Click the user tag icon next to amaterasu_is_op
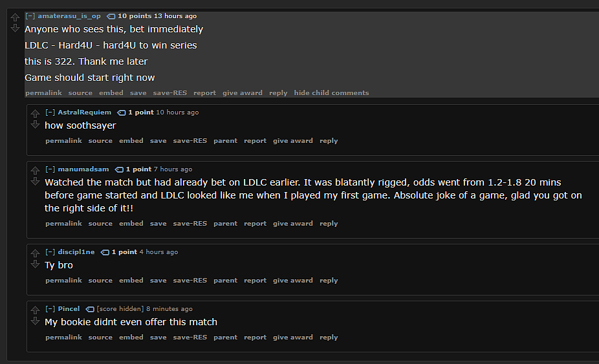Image resolution: width=599 pixels, height=364 pixels. tap(111, 16)
